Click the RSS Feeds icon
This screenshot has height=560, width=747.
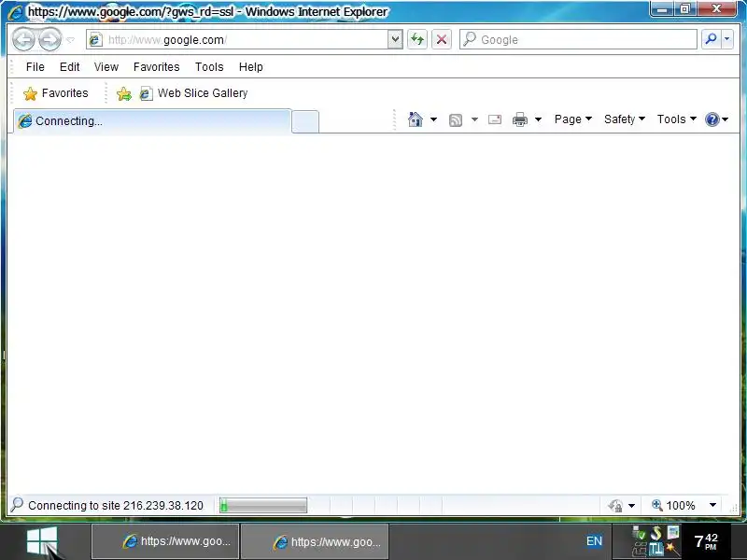tap(456, 120)
